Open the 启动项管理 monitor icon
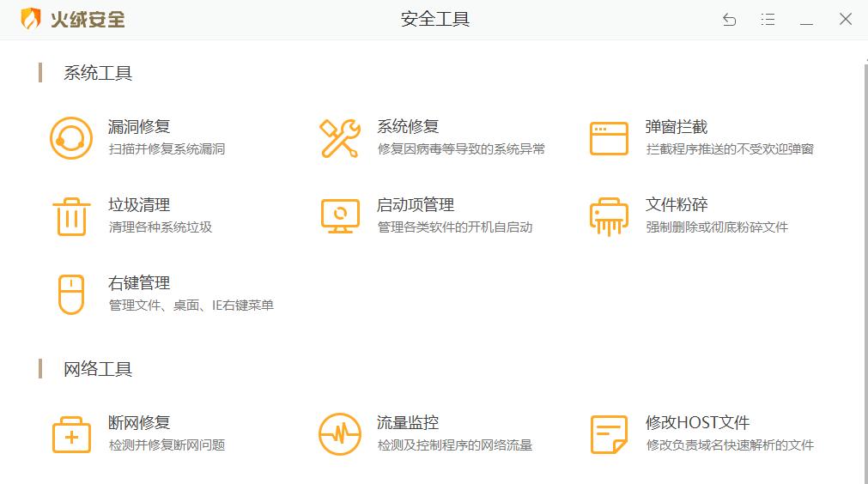The width and height of the screenshot is (868, 484). point(340,216)
